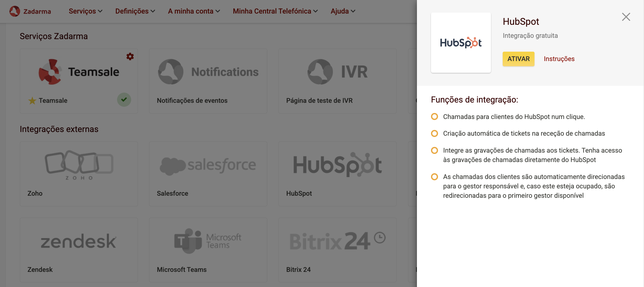Screen dimensions: 644x287
Task: Open the Instruções link
Action: coord(559,59)
